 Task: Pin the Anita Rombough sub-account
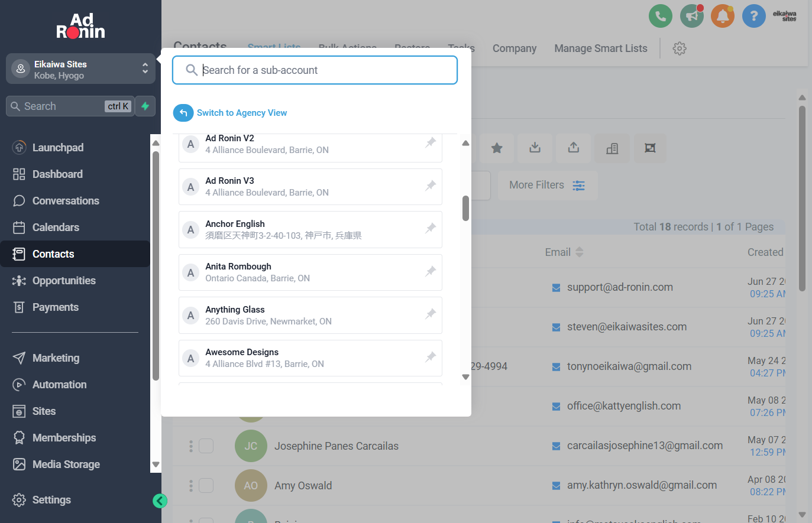click(431, 271)
